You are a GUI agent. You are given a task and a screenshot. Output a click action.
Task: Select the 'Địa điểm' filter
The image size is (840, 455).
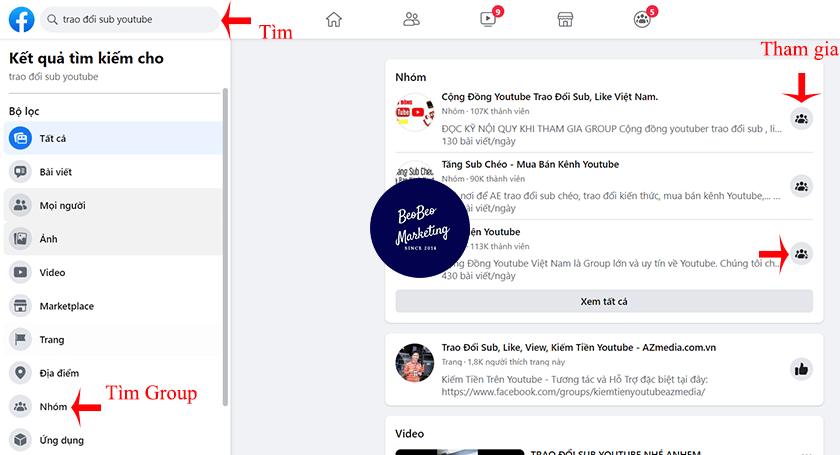coord(113,373)
